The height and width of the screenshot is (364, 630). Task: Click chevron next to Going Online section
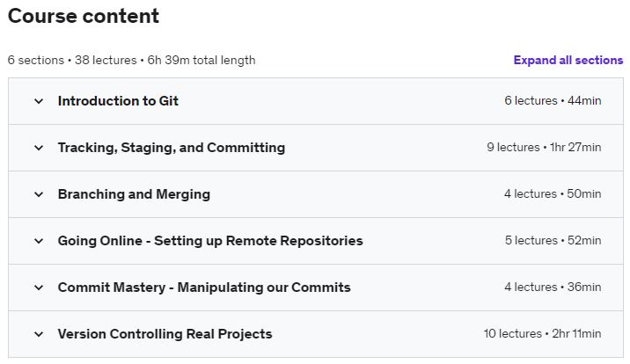[39, 241]
